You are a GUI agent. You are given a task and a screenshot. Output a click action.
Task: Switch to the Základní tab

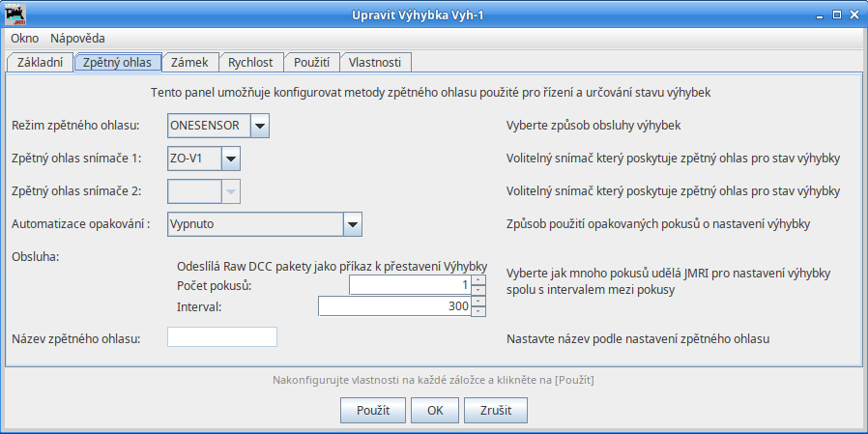[x=40, y=62]
